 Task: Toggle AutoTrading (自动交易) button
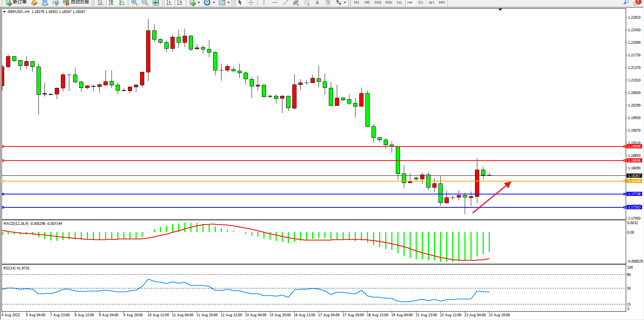(76, 2)
